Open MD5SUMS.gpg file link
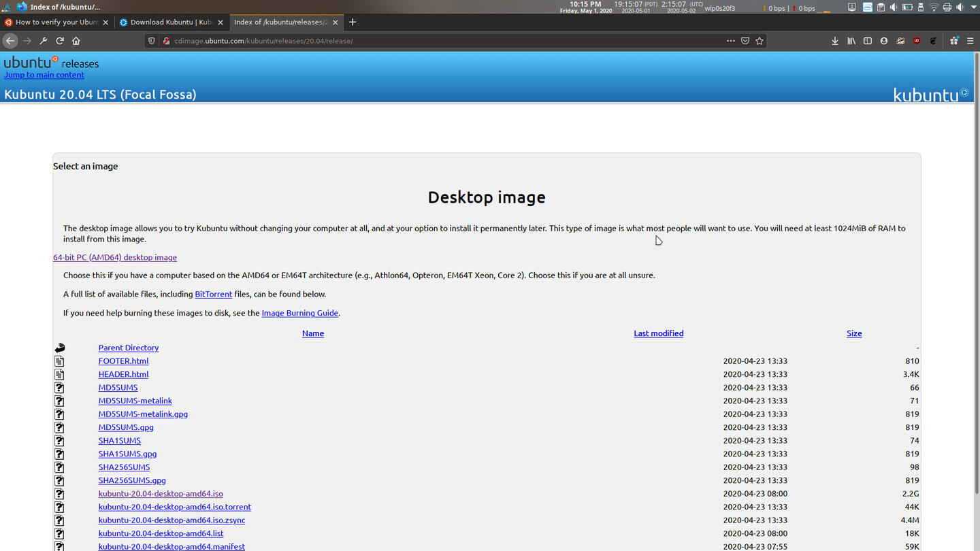The width and height of the screenshot is (980, 551). coord(126,427)
